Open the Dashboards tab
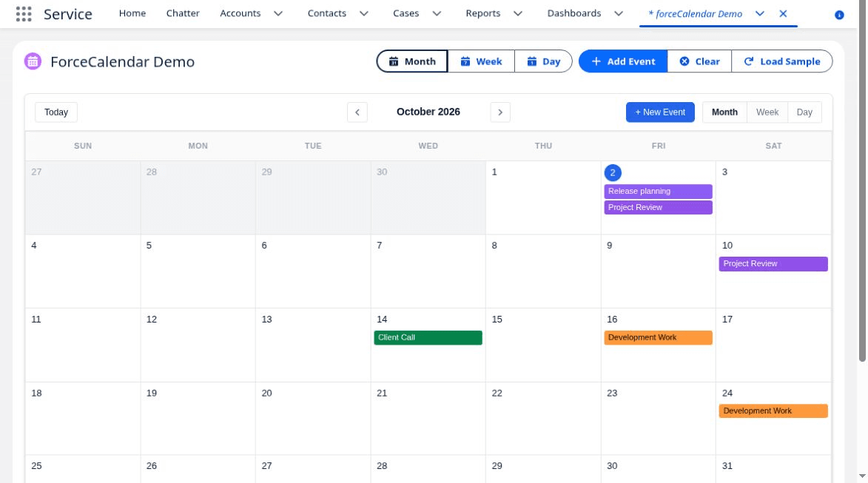868x483 pixels. click(x=574, y=13)
